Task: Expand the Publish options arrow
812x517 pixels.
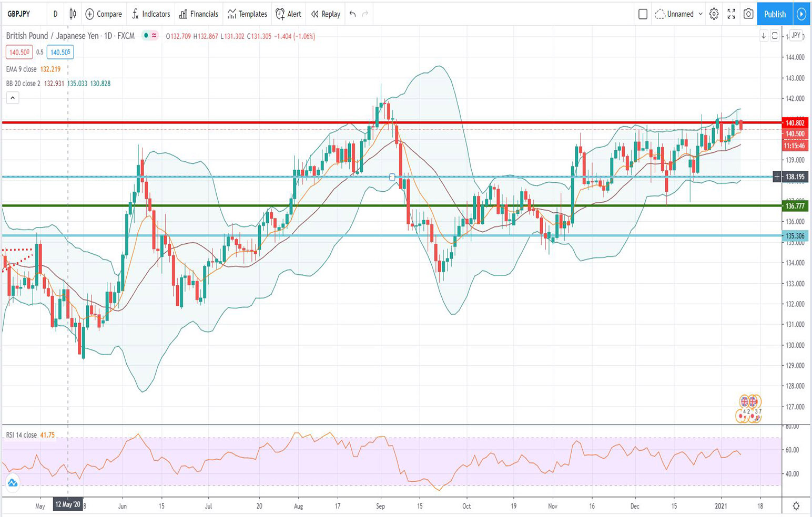Action: pyautogui.click(x=801, y=14)
